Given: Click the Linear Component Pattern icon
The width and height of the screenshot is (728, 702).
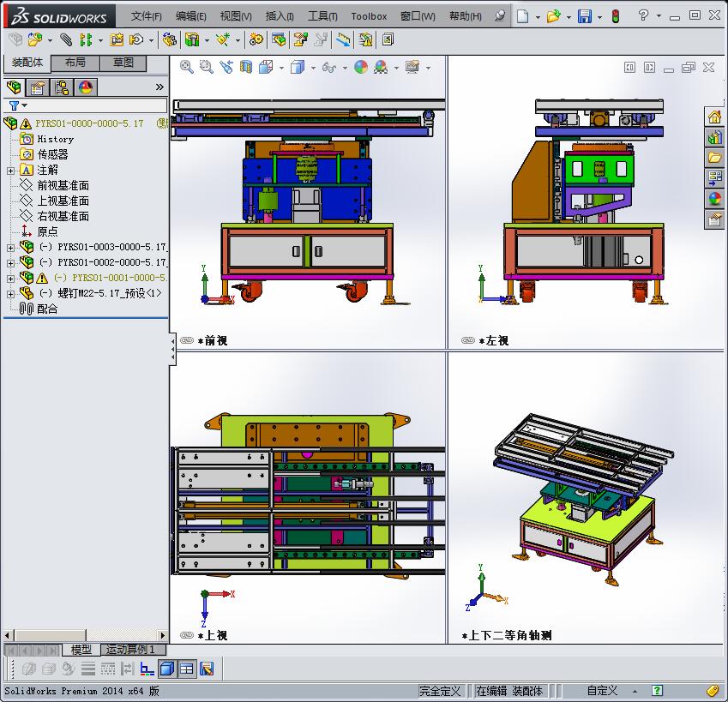Looking at the screenshot, I should [x=86, y=40].
